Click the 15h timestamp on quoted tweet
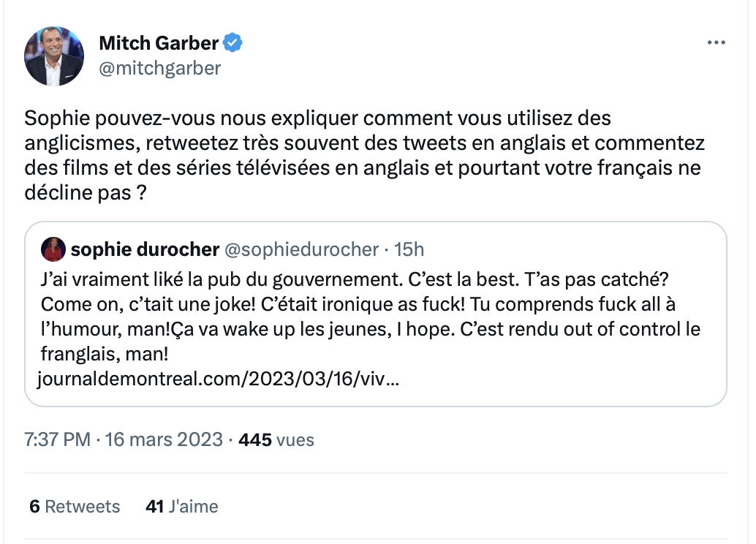This screenshot has width=756, height=544. click(x=409, y=249)
